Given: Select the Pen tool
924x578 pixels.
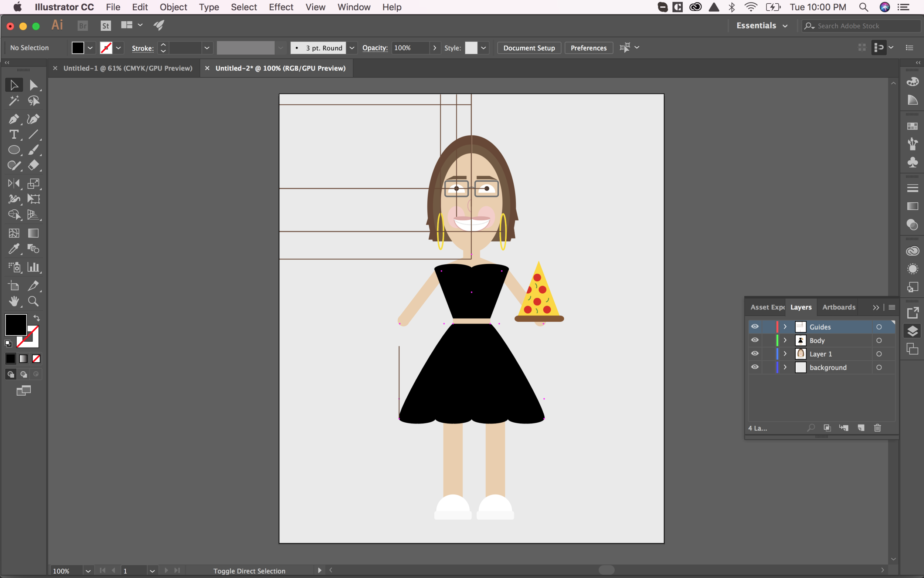Looking at the screenshot, I should (x=14, y=119).
